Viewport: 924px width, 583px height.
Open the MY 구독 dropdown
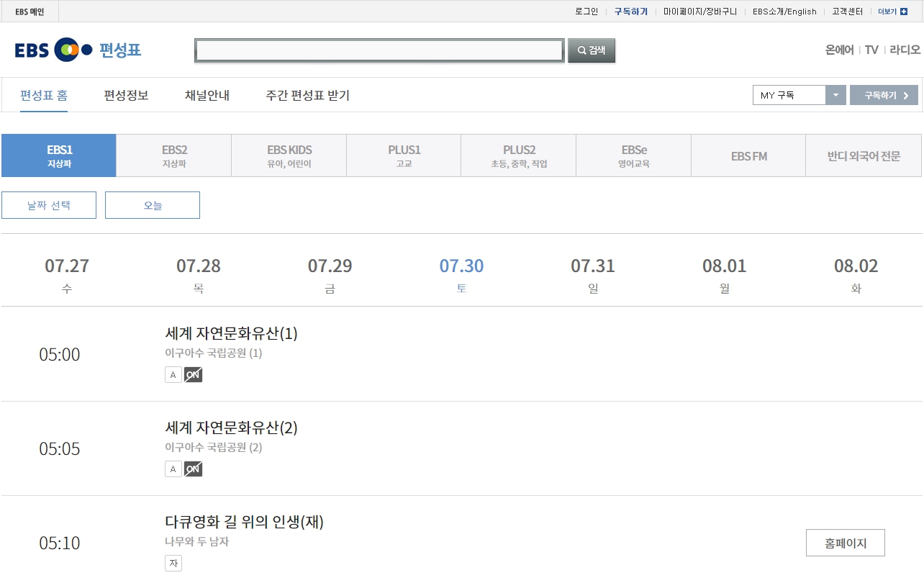799,95
